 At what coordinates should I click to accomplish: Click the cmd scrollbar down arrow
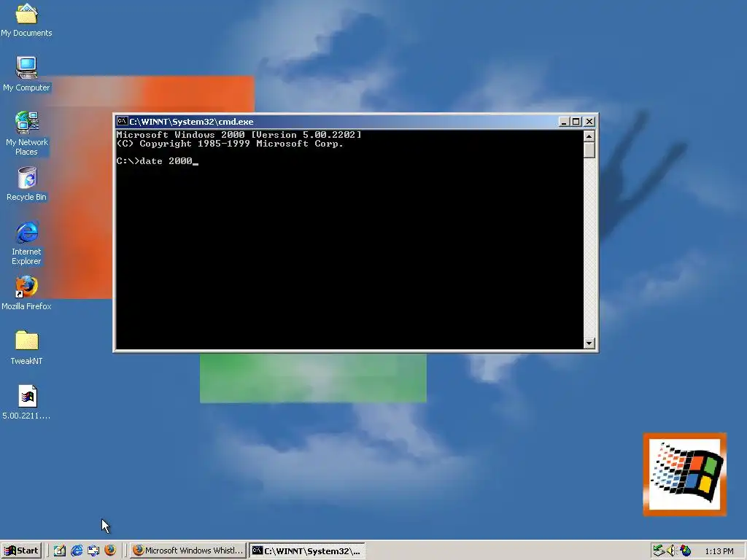coord(589,343)
